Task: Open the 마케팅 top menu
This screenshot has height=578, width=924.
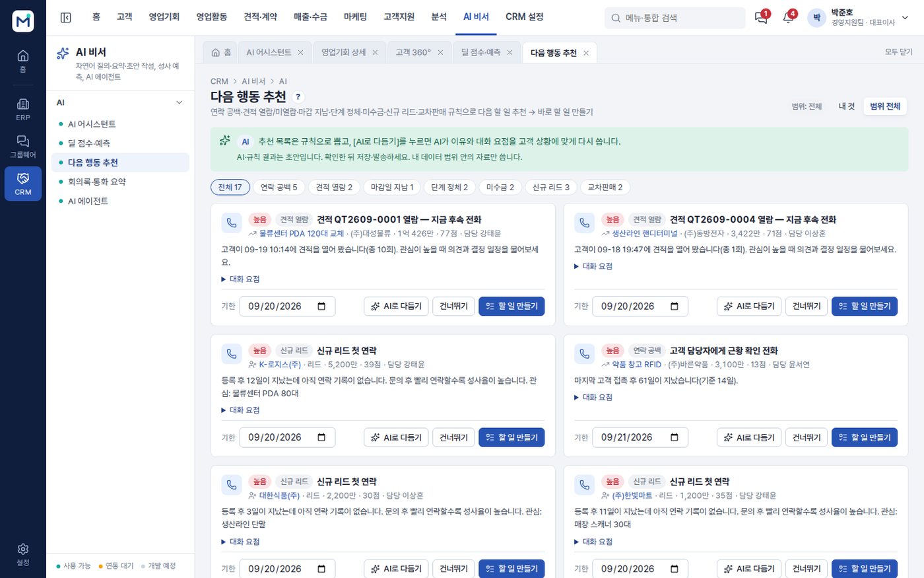Action: [x=355, y=17]
